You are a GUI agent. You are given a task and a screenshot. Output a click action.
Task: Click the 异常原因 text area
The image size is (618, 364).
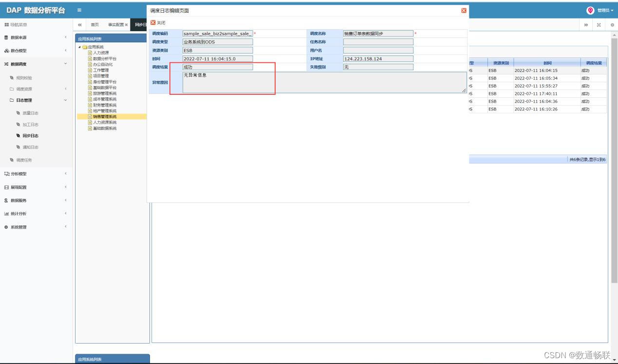(324, 82)
